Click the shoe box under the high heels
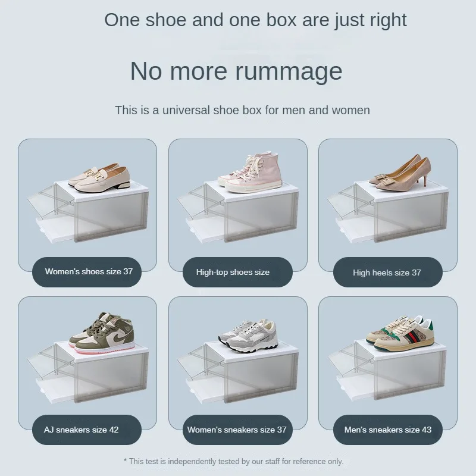 (x=388, y=212)
